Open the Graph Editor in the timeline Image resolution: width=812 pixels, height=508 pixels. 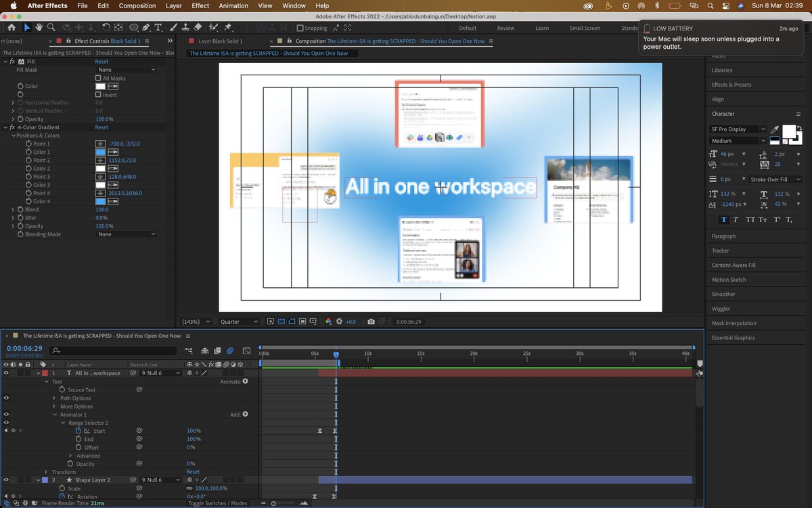[246, 351]
